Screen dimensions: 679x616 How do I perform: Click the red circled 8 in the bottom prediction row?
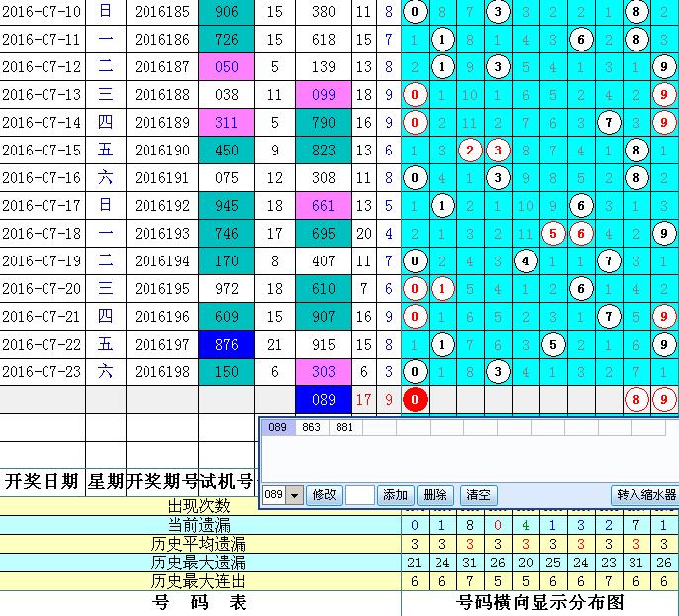637,400
